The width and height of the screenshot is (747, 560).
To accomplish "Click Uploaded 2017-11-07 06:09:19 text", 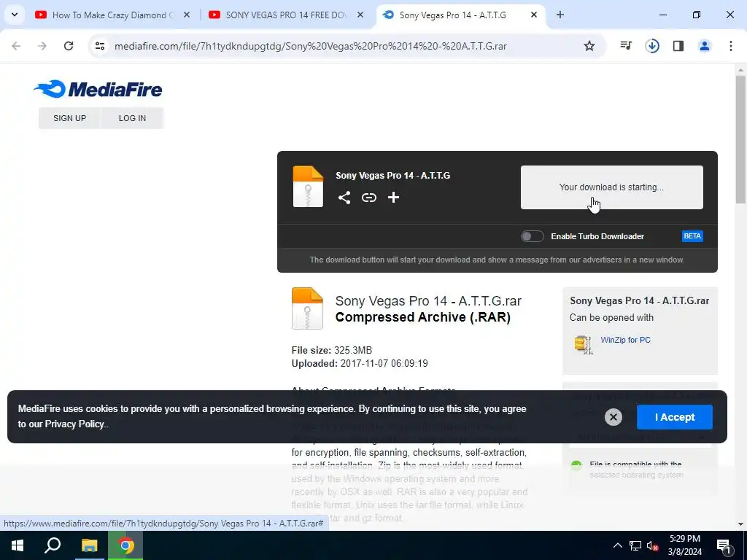I will 360,364.
